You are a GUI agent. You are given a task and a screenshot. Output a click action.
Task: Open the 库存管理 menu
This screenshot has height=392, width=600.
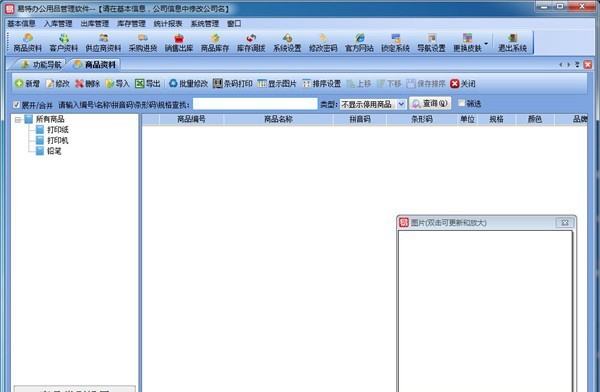131,24
